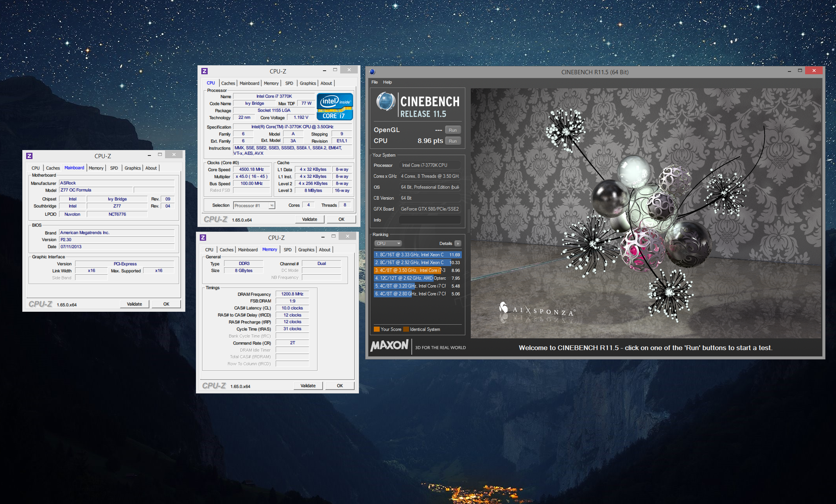Image resolution: width=836 pixels, height=504 pixels.
Task: Click the GeForce GTX 580 GFX Board field
Action: click(x=430, y=209)
